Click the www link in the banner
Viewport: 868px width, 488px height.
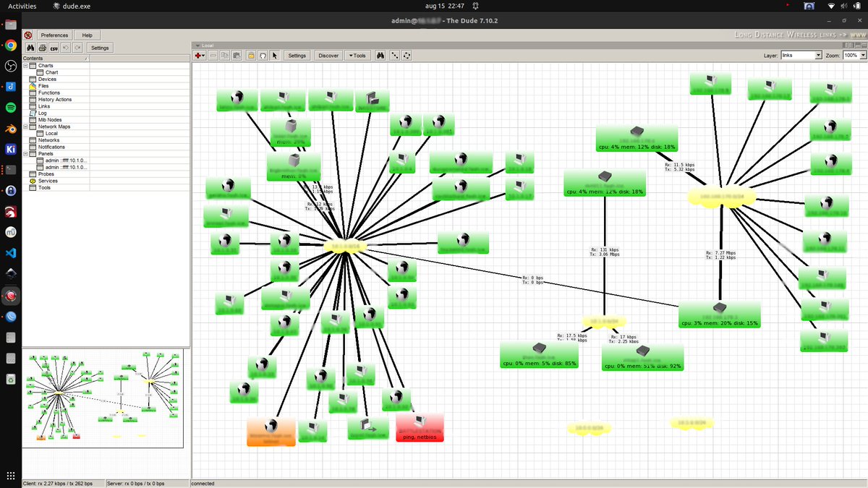click(x=858, y=35)
